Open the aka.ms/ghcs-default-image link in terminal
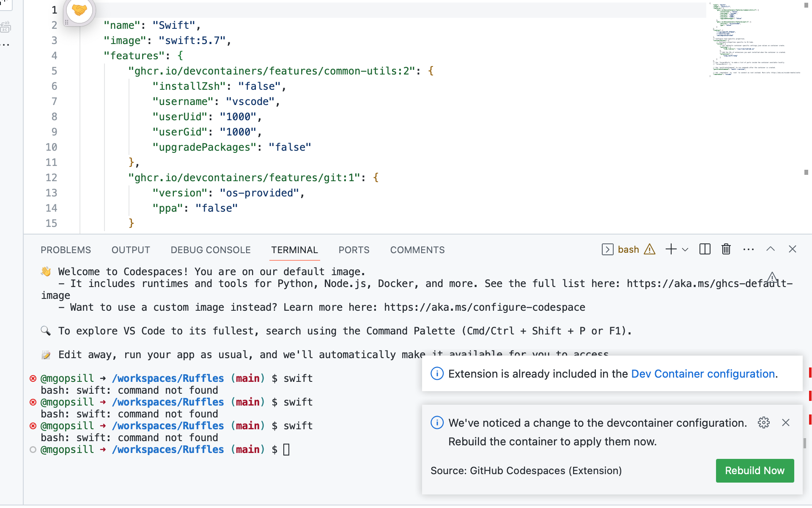Viewport: 812px width, 508px height. (710, 284)
